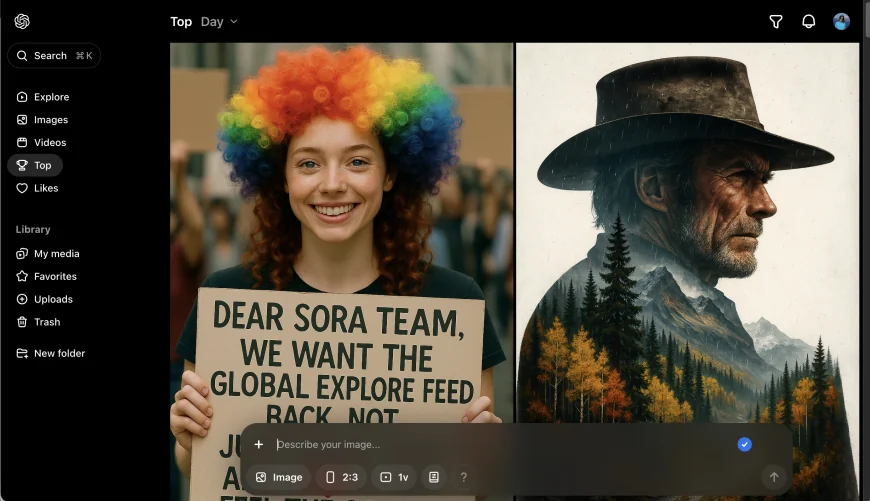Open notifications bell icon
Screen dimensions: 870x501
tap(808, 22)
